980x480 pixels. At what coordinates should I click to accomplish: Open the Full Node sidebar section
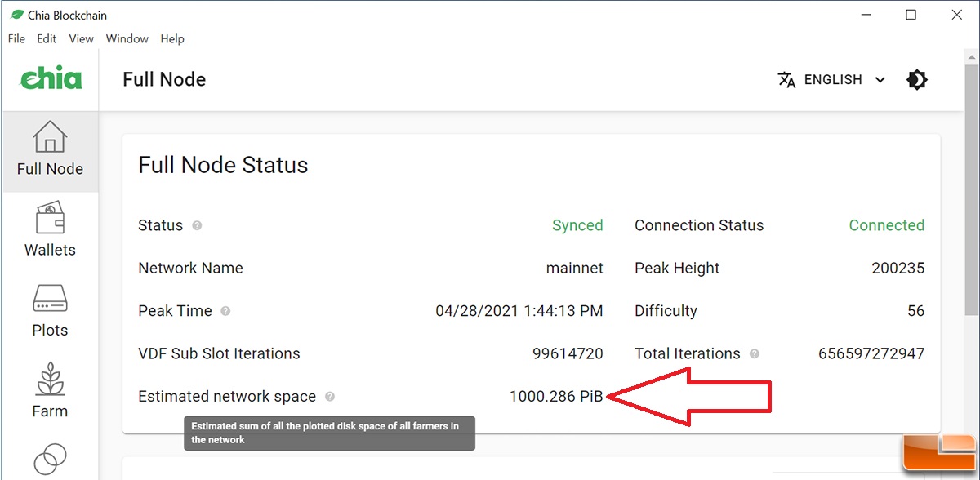point(50,151)
